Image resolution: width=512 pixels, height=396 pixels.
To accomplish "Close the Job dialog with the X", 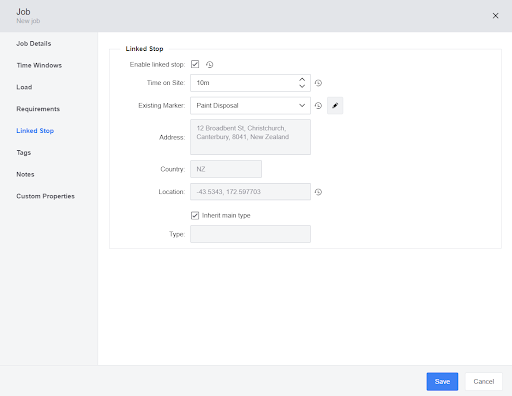I will pos(495,16).
